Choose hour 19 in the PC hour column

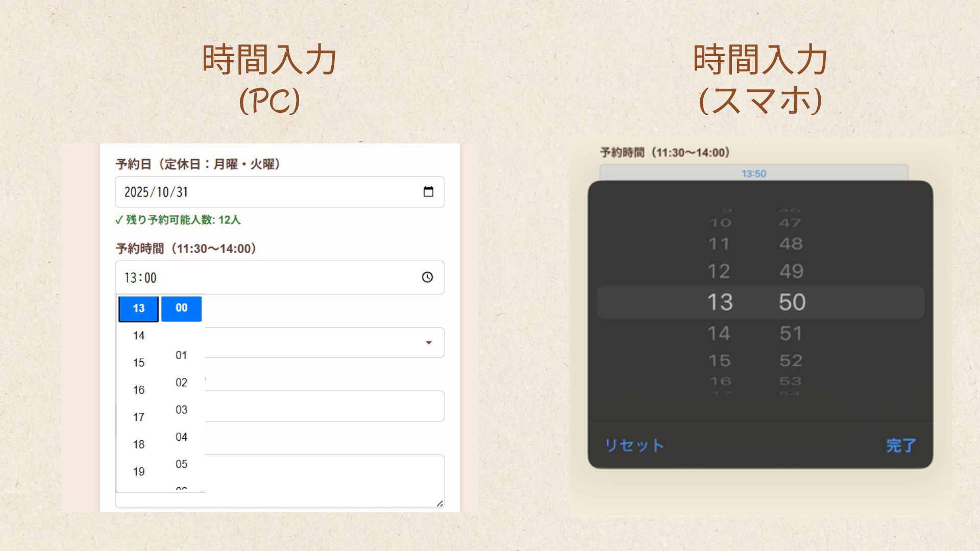pyautogui.click(x=139, y=472)
